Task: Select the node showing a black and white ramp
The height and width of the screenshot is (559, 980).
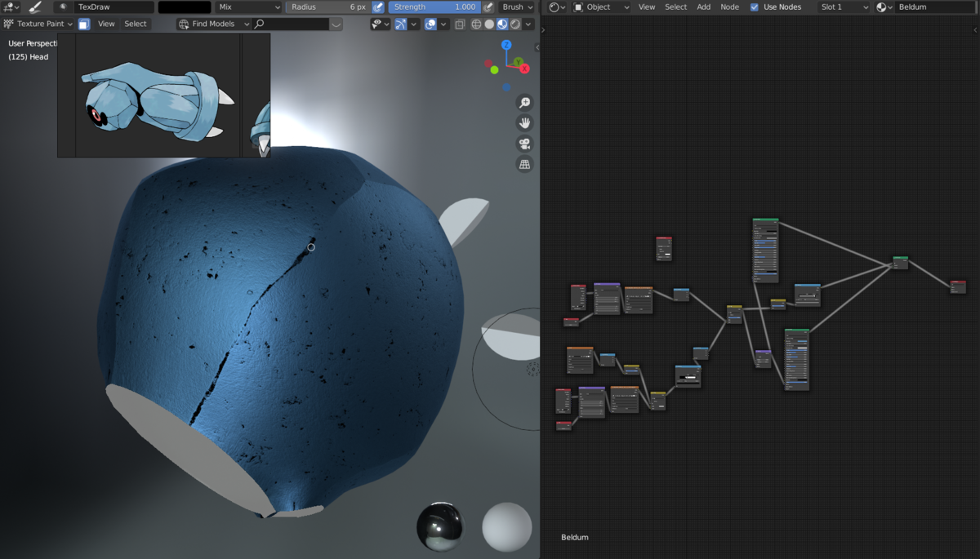Action: 688,376
